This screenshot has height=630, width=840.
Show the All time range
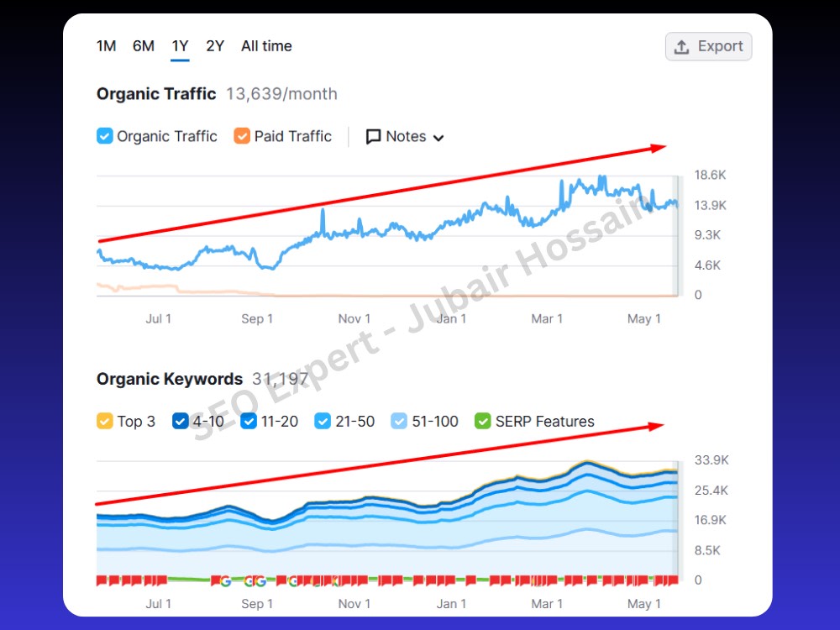pos(266,46)
